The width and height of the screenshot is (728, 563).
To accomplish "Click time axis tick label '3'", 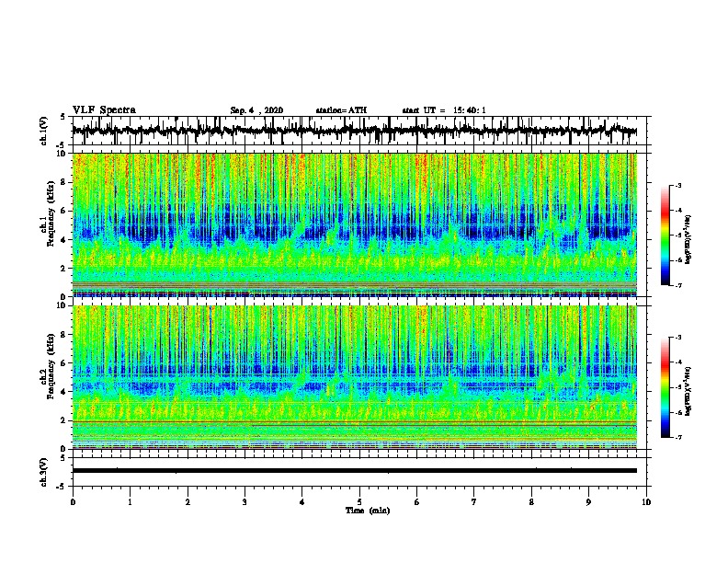I will (245, 502).
